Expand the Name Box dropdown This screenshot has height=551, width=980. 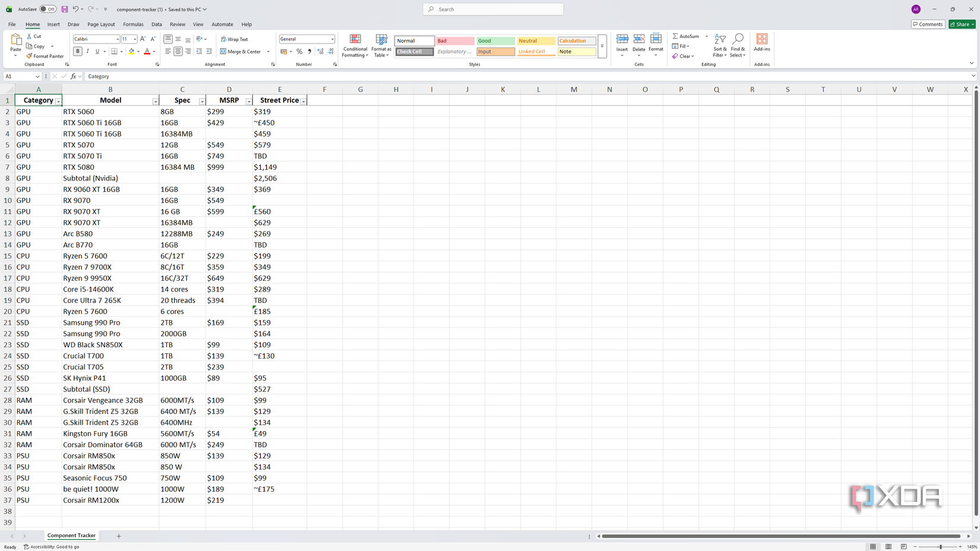click(x=37, y=77)
